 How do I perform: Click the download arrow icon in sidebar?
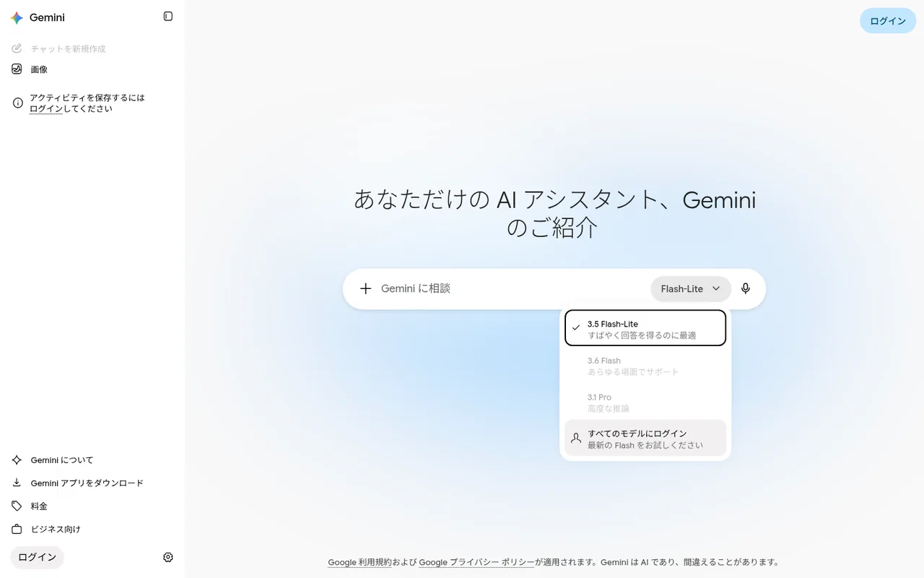tap(17, 483)
